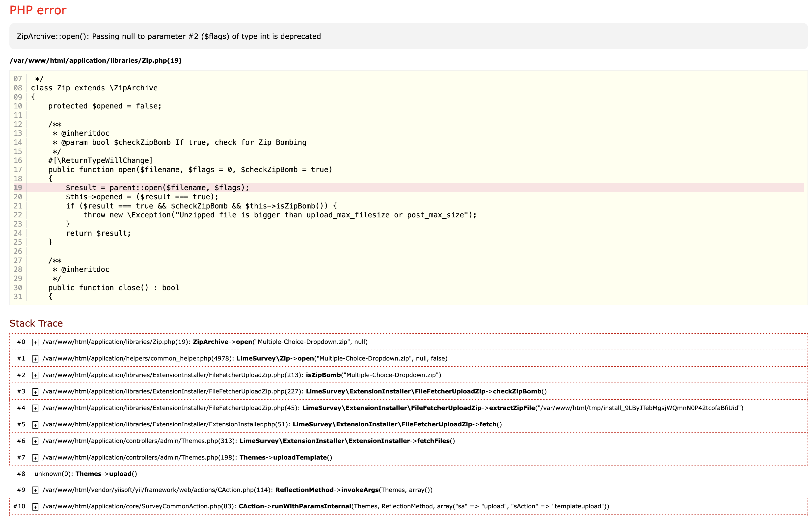Expand stack frame #9 invokeArgs plus icon
The height and width of the screenshot is (516, 812).
35,490
